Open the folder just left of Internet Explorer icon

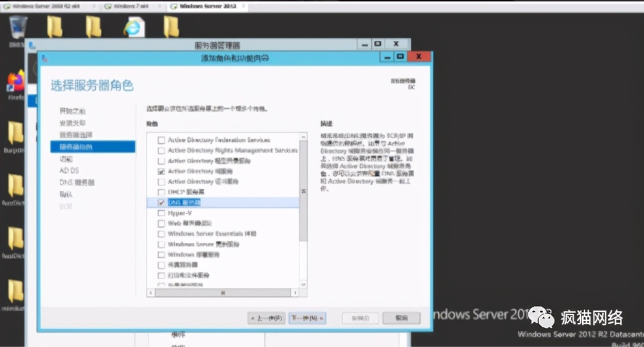tap(94, 27)
